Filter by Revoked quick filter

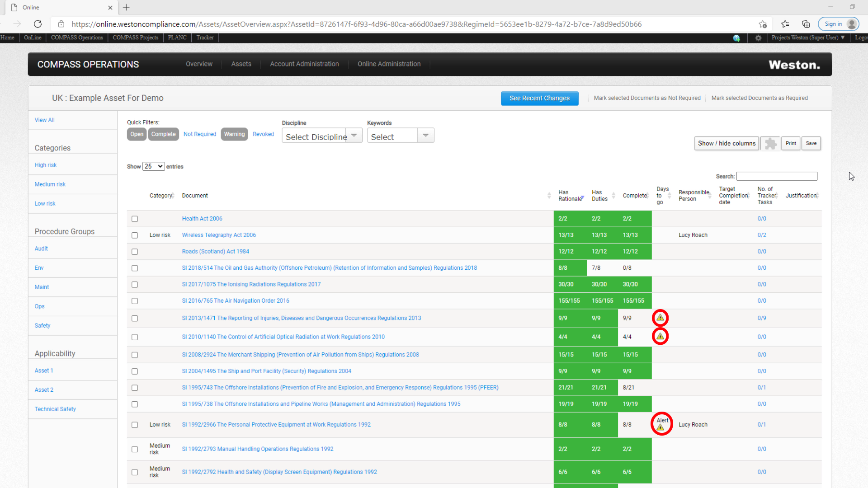263,134
